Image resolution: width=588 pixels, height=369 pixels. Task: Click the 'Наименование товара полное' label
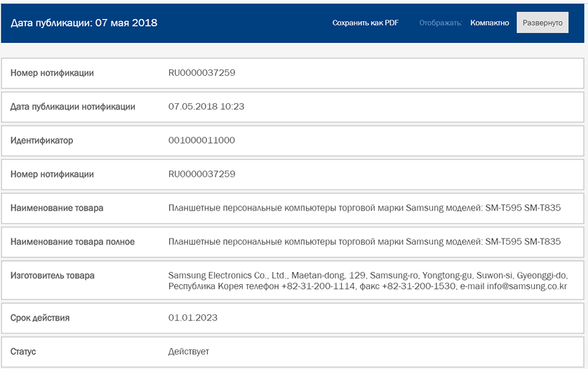pyautogui.click(x=72, y=241)
